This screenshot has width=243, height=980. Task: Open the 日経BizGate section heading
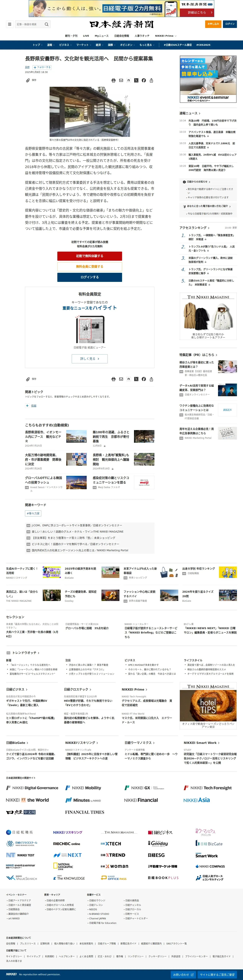click(17, 743)
